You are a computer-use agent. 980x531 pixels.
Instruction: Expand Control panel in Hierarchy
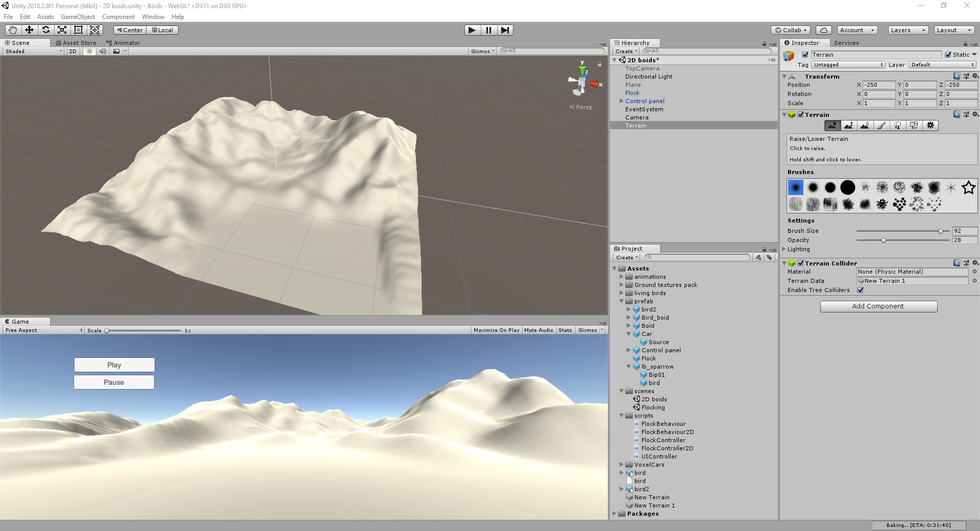coord(621,101)
